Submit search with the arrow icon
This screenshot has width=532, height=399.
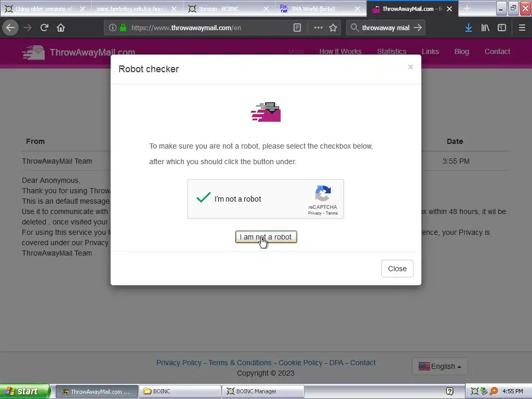point(418,28)
